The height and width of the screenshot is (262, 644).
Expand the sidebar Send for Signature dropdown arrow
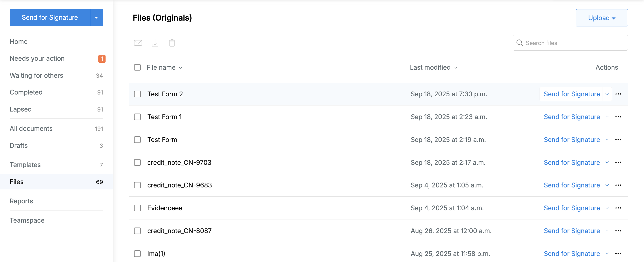pyautogui.click(x=97, y=17)
